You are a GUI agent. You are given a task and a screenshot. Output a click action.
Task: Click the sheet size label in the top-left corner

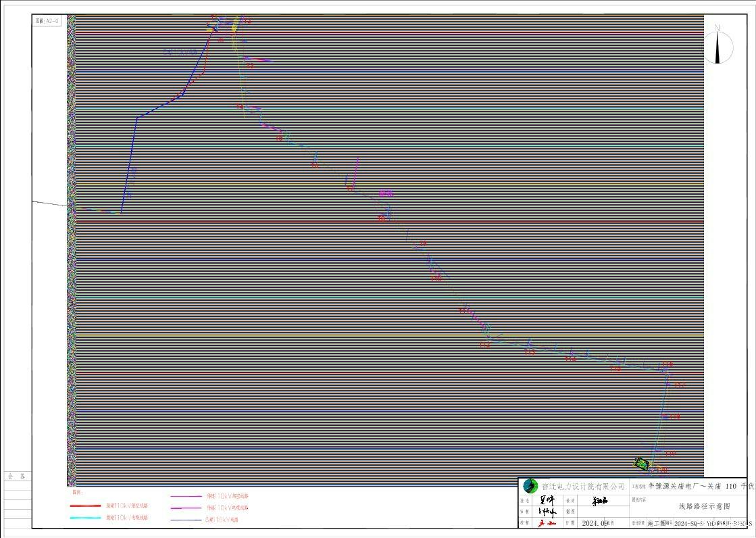(47, 21)
